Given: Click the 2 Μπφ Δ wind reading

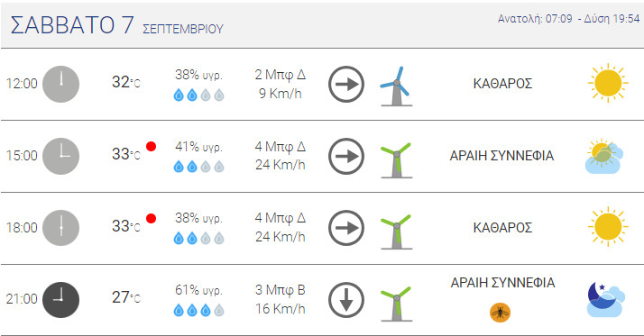Looking at the screenshot, I should tap(281, 75).
